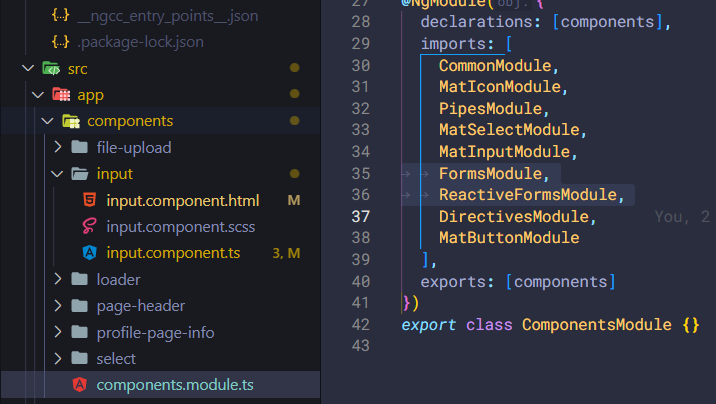The height and width of the screenshot is (404, 716).
Task: Select the src folder label
Action: pos(78,69)
